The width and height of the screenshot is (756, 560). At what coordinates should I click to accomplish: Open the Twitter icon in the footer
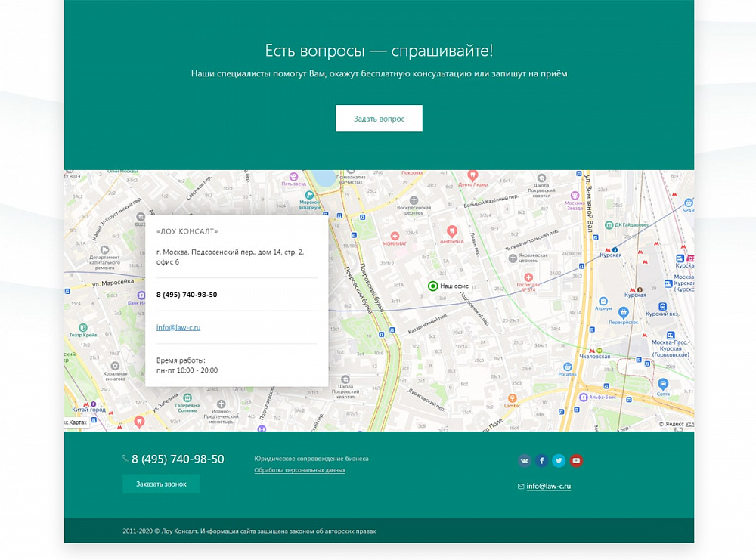click(x=559, y=461)
